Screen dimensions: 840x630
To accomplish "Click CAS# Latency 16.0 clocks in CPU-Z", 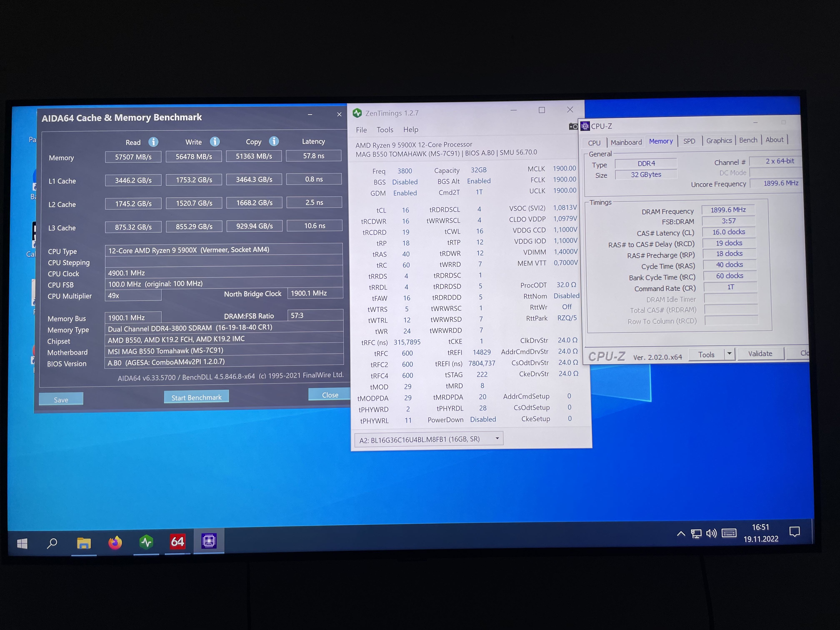I will (728, 232).
